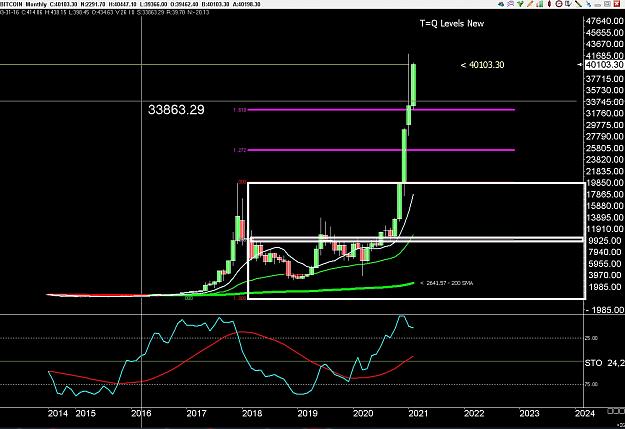Viewport: 625px width, 429px height.
Task: Click the 13895.00 price axis label
Action: [x=604, y=217]
